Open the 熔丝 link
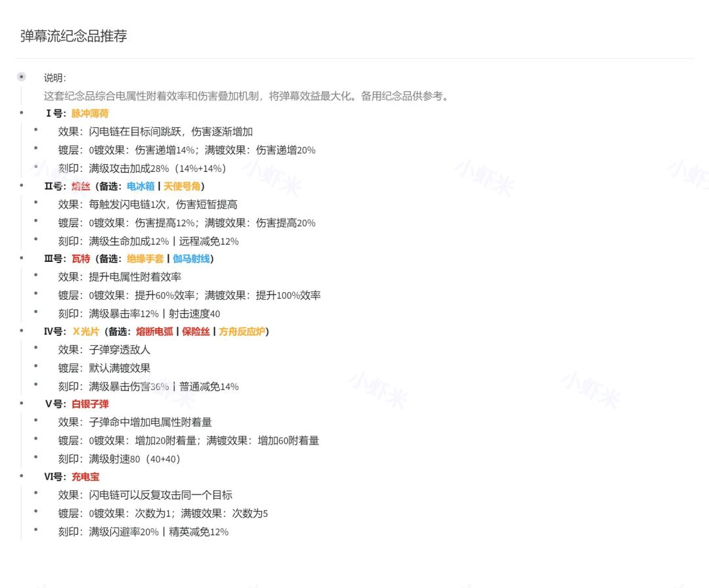 point(81,186)
